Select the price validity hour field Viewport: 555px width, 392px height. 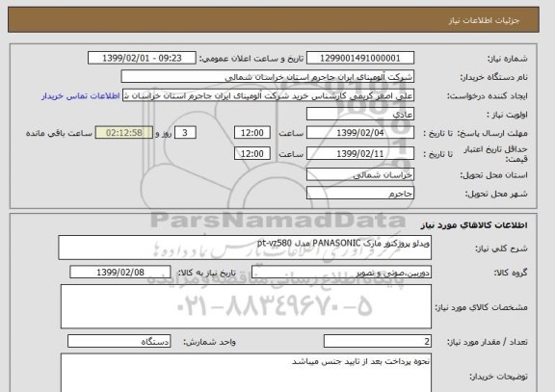tap(252, 154)
